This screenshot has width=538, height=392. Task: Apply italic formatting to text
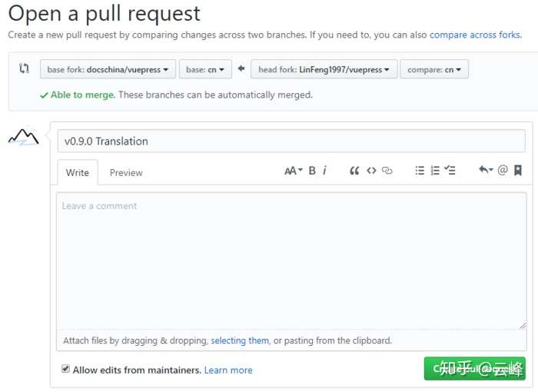pos(324,171)
